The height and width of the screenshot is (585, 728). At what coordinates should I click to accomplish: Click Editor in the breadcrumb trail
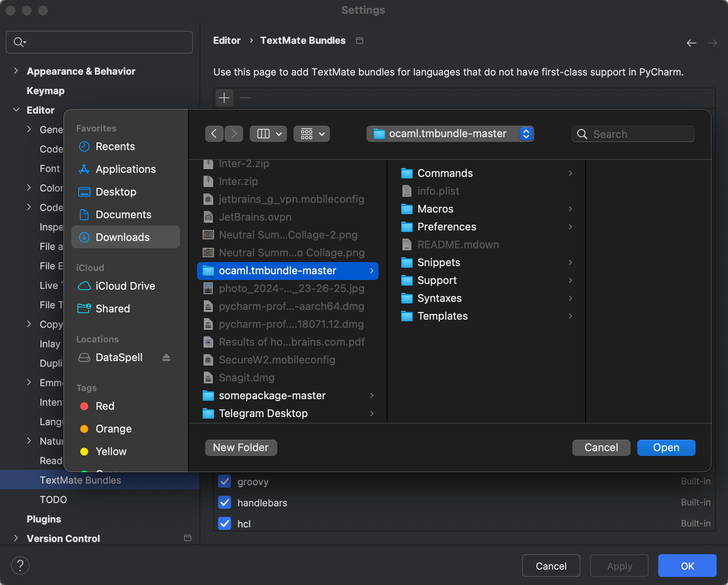tap(227, 40)
